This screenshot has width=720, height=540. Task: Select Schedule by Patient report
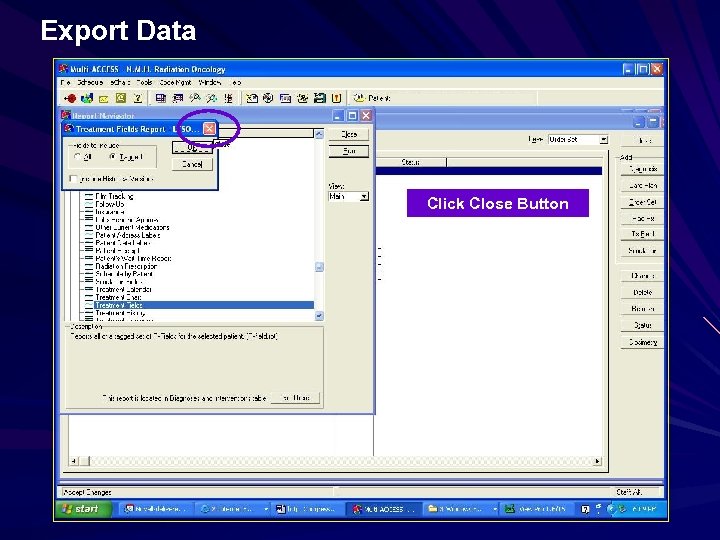tap(124, 274)
